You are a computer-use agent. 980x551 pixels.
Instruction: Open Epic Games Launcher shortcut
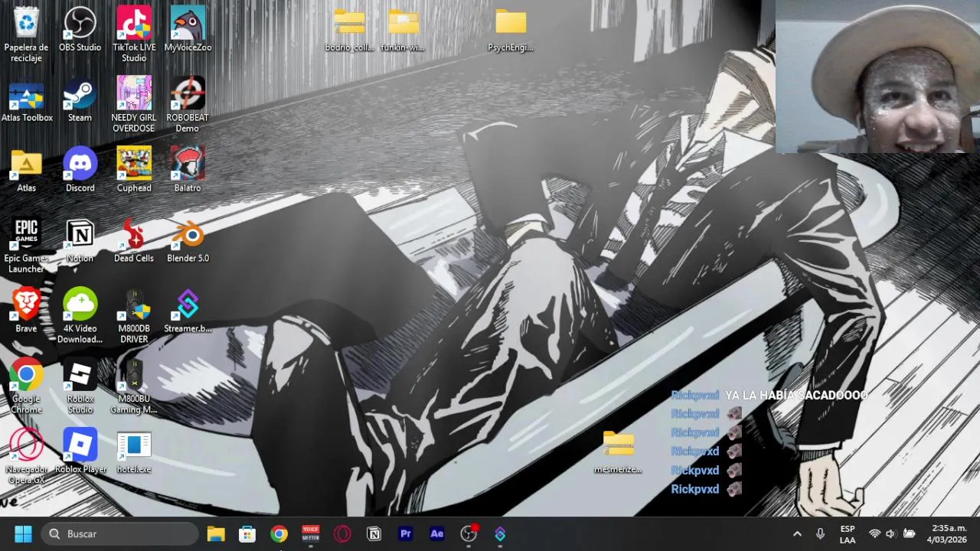click(x=26, y=246)
